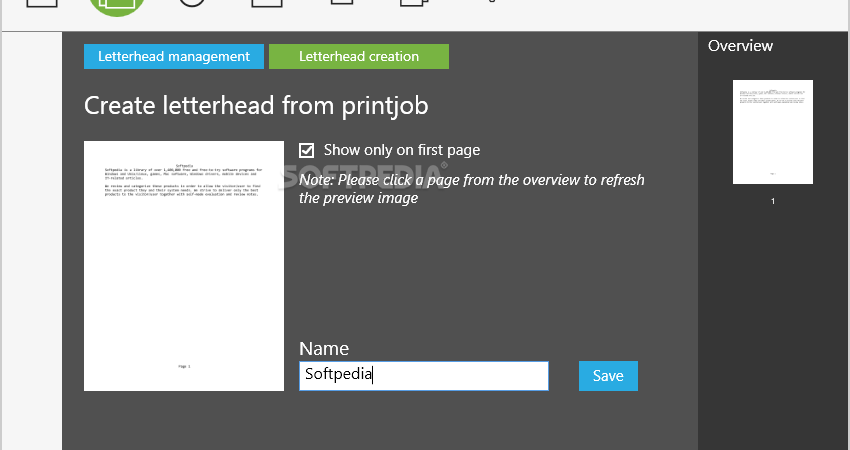Click the small rectangle toolbar icon

click(342, 2)
